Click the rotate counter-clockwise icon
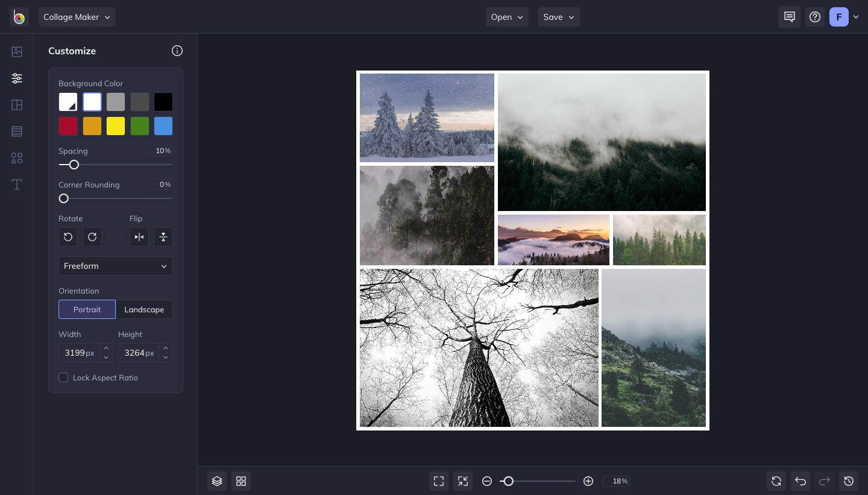This screenshot has width=868, height=495. pos(68,237)
